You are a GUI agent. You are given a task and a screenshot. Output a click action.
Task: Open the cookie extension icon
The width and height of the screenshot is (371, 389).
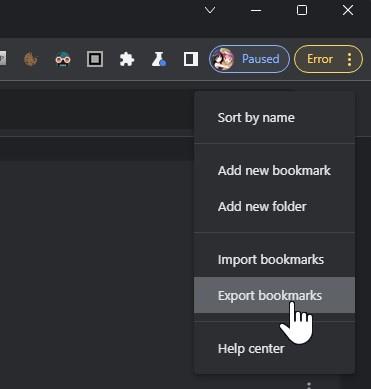(x=31, y=59)
